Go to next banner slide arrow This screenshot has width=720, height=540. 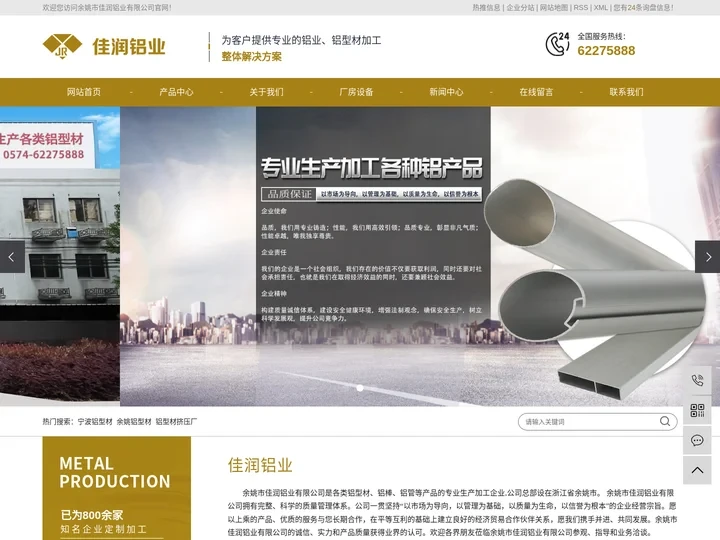708,257
